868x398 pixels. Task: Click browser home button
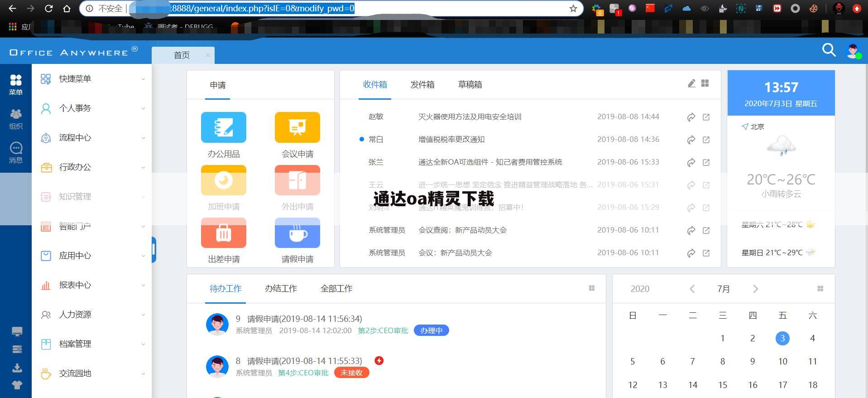click(67, 8)
